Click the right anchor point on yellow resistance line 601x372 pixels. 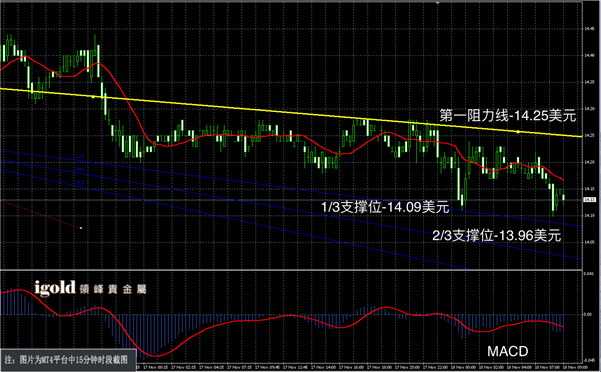pyautogui.click(x=518, y=131)
